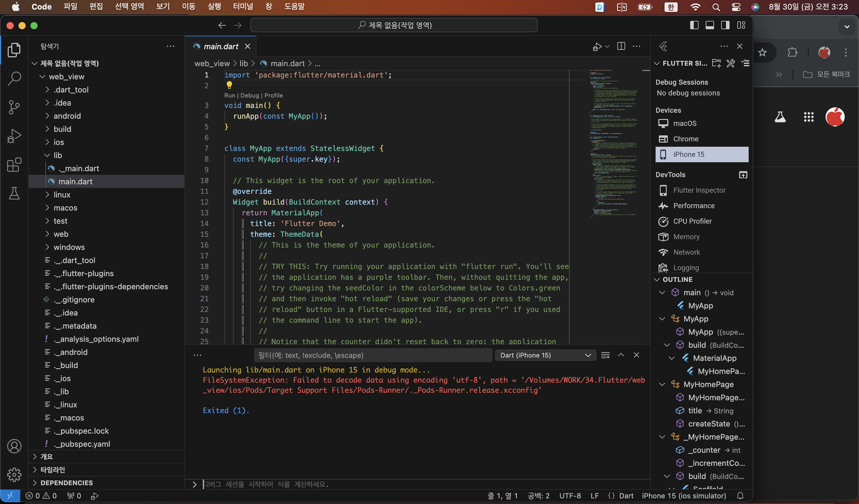Viewport: 859px width, 504px height.
Task: Click the Flutter sidebar tools wrench icon
Action: pos(730,63)
